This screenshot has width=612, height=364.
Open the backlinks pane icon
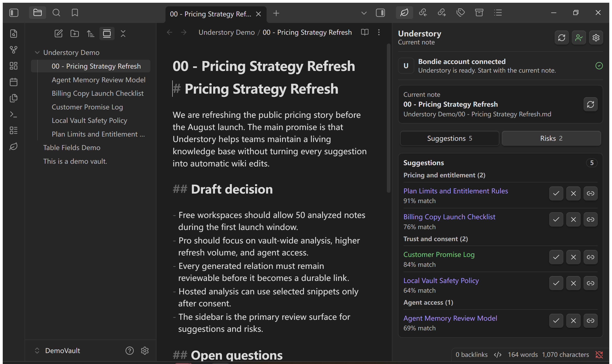(423, 12)
